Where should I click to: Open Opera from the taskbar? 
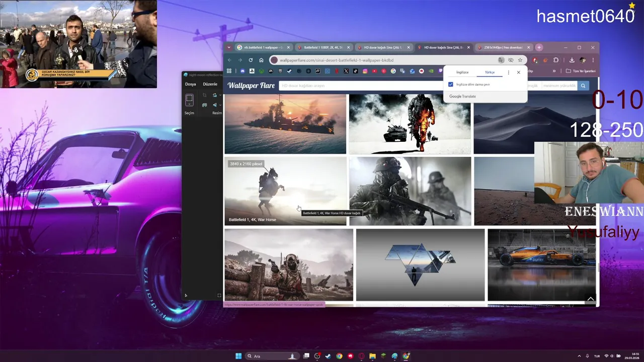tap(361, 356)
